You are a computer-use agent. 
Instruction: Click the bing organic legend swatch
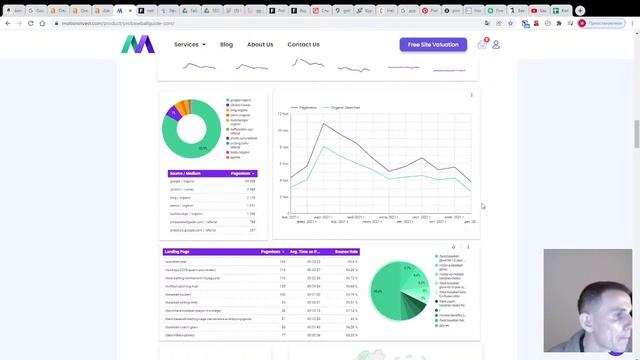click(228, 110)
